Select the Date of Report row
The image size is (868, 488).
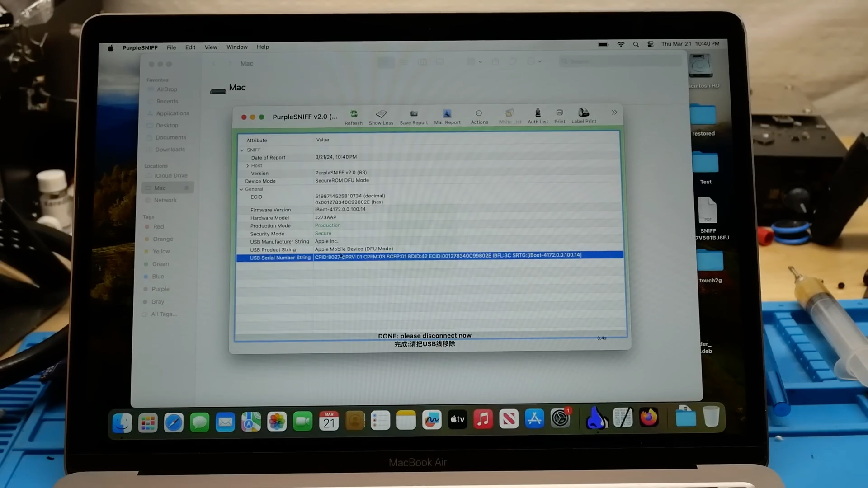pyautogui.click(x=429, y=157)
